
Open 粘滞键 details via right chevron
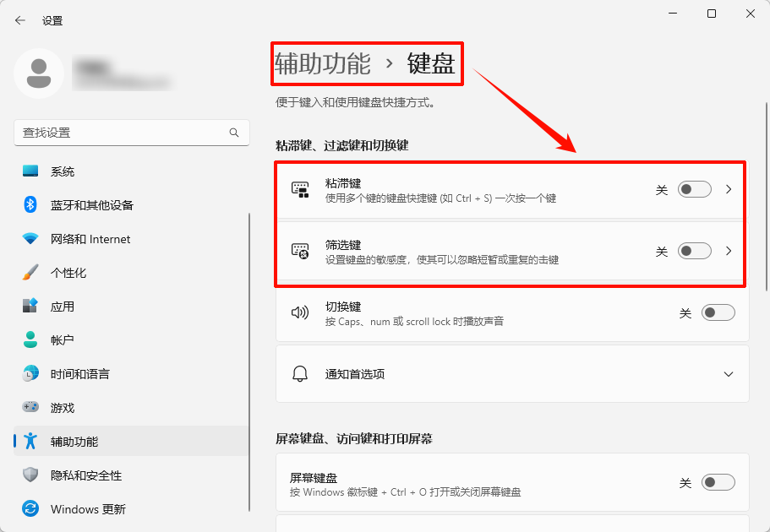pyautogui.click(x=729, y=189)
